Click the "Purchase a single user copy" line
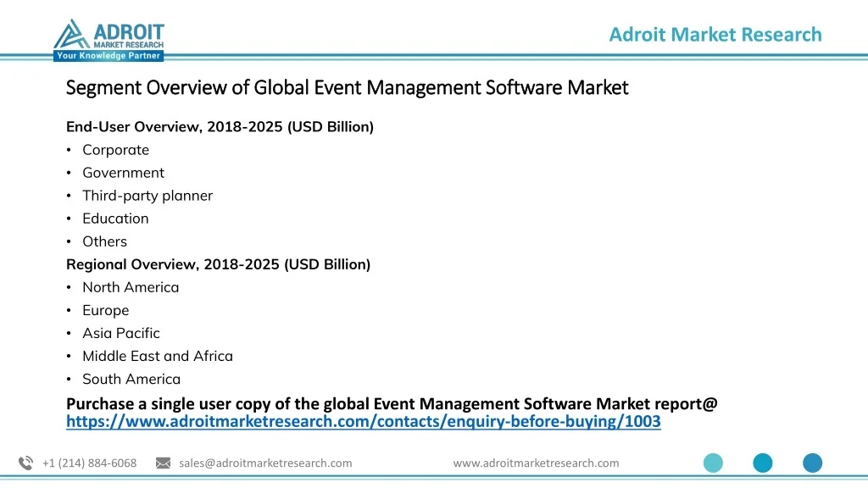868x488 pixels. (x=392, y=404)
